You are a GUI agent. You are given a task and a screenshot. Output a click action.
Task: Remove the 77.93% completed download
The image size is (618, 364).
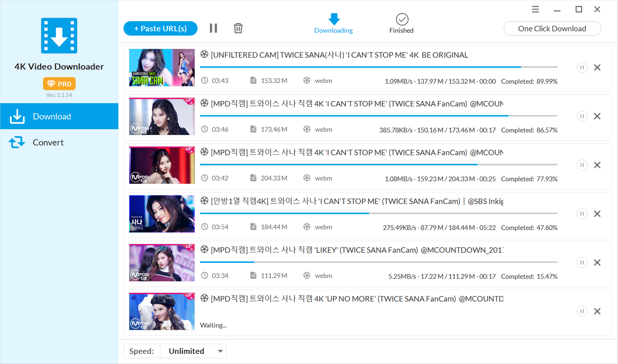[597, 165]
